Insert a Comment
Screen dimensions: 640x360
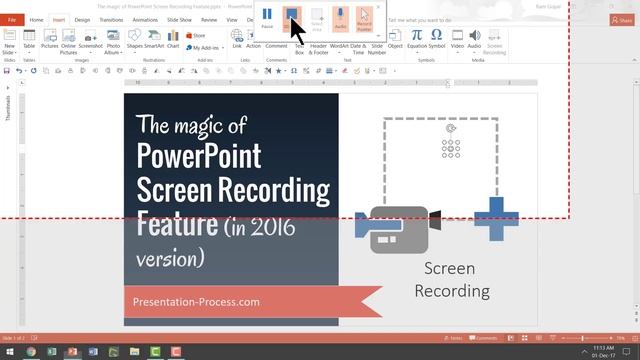(x=276, y=46)
